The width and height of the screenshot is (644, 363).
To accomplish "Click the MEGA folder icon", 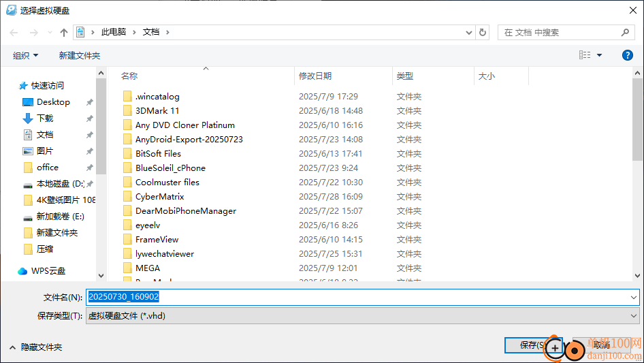I will tap(127, 268).
